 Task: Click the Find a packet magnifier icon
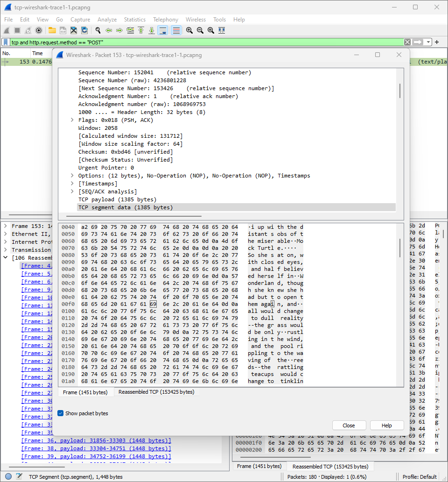point(98,30)
